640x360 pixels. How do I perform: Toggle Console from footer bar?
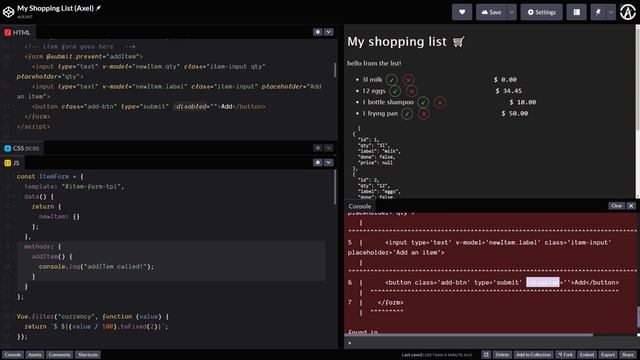coord(13,355)
